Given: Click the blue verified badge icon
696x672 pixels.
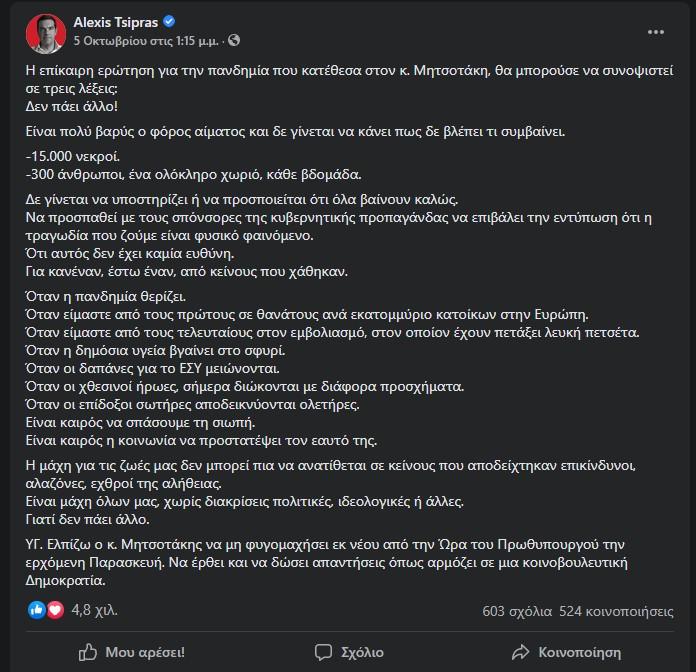Looking at the screenshot, I should coord(169,21).
